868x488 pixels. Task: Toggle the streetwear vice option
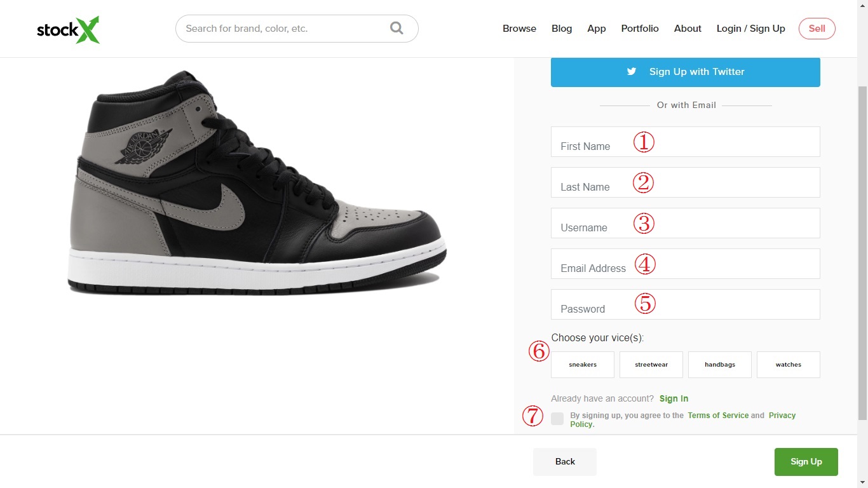[x=651, y=365]
